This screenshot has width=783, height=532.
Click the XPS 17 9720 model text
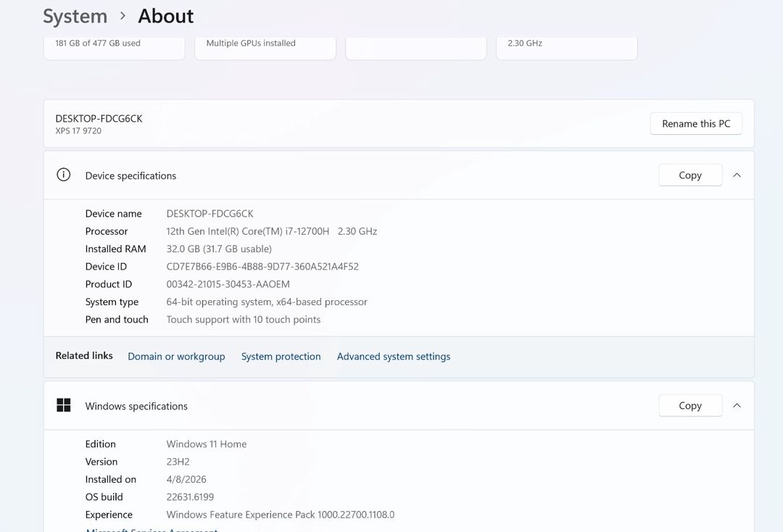coord(78,130)
